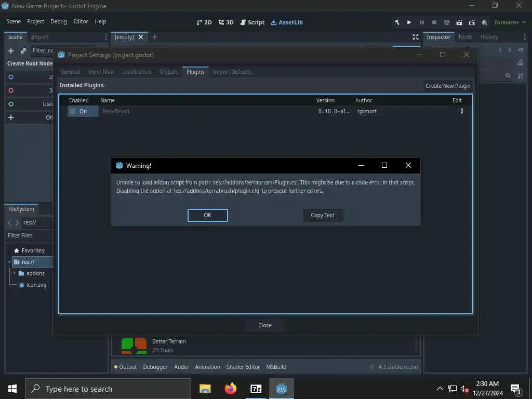Switch to the 2D workspace
The height and width of the screenshot is (399, 532).
coord(204,22)
